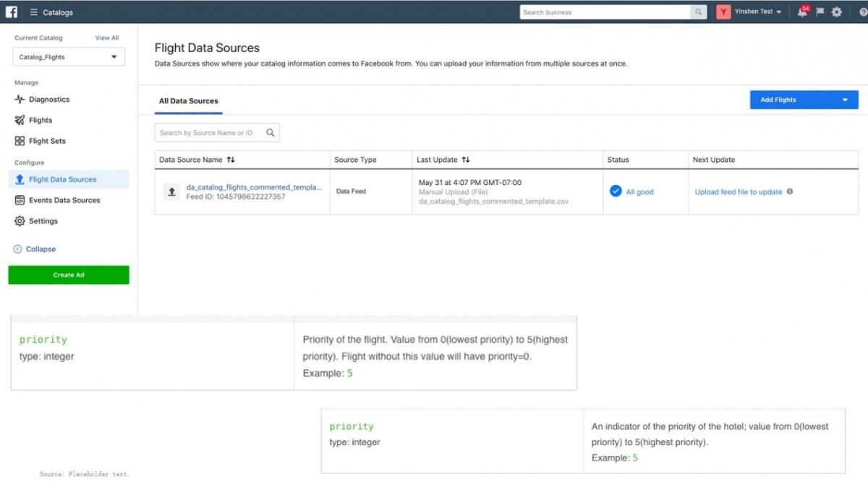
Task: Click the Catalogs title in top bar
Action: (58, 13)
